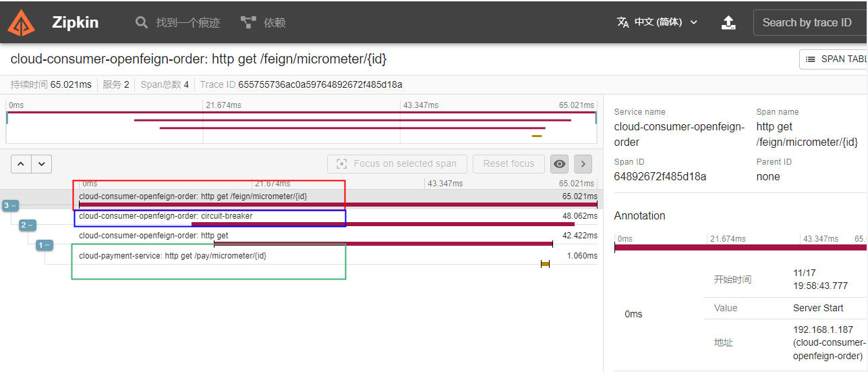Screen dimensions: 868x372
Task: Click the up arrow span navigation button
Action: pos(21,163)
